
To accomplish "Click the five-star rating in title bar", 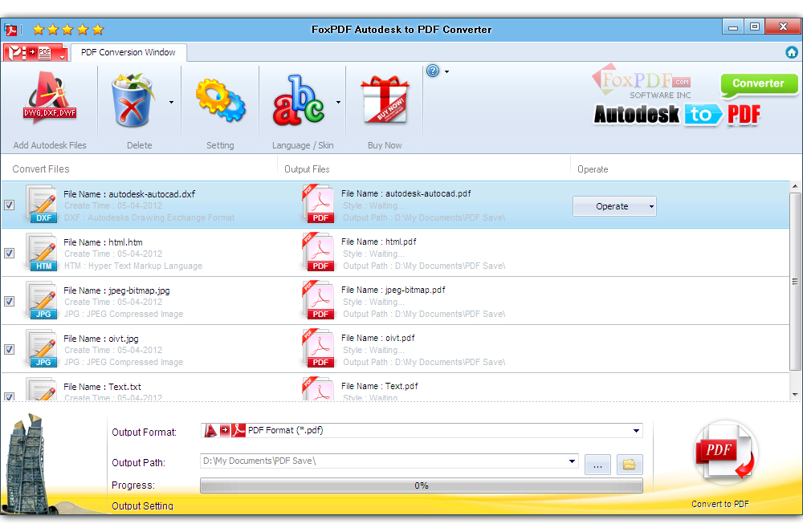I will point(68,30).
